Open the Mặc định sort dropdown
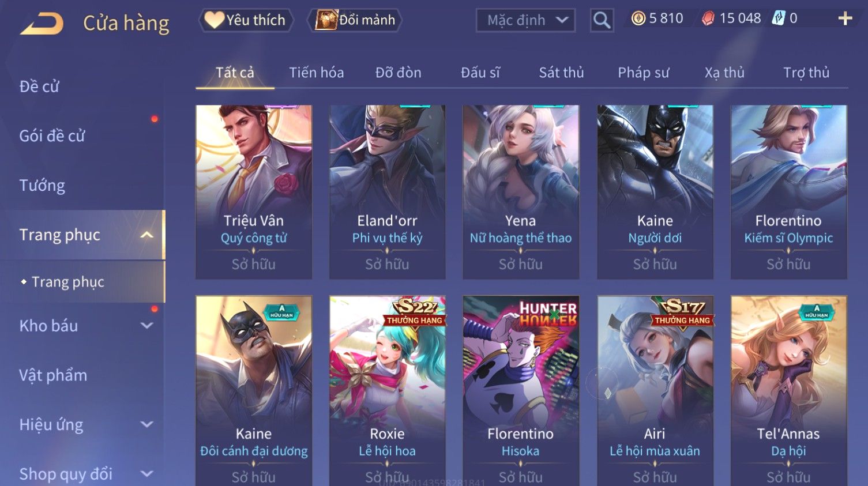This screenshot has height=486, width=868. (525, 21)
